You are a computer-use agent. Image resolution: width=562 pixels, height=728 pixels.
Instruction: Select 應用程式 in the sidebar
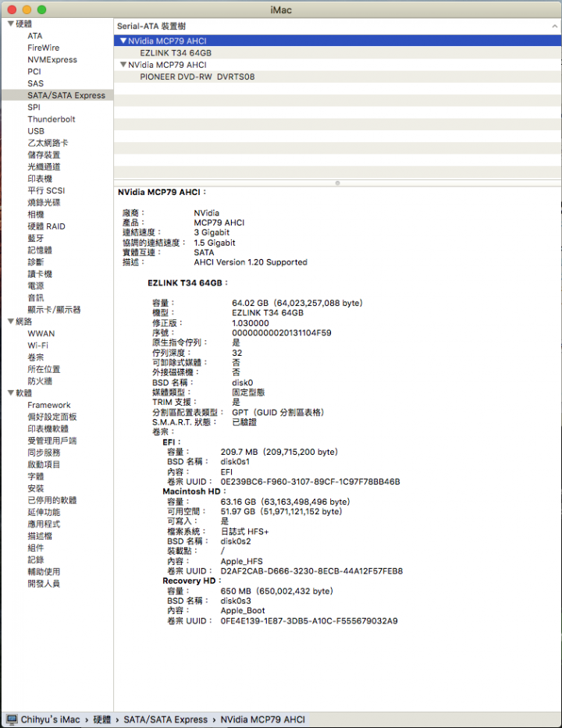point(44,524)
